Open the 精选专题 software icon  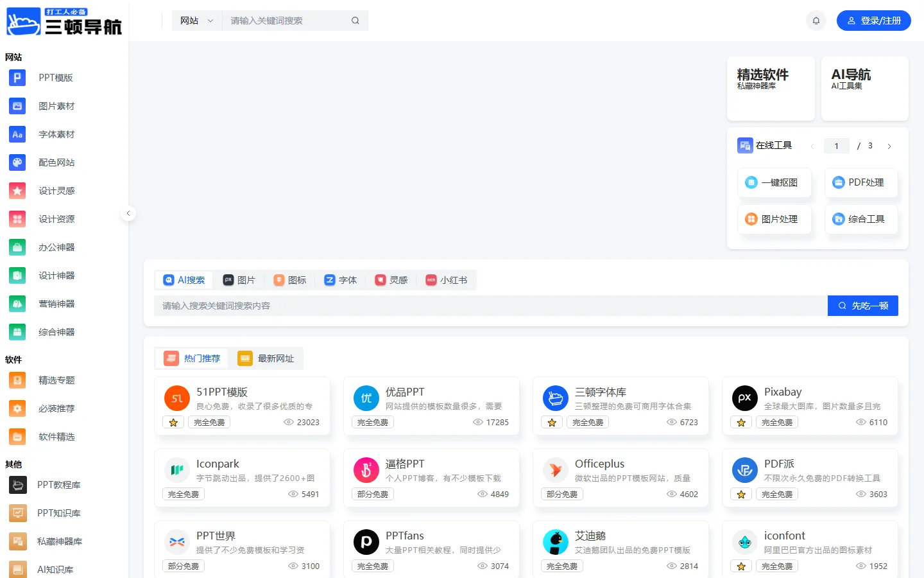pos(17,380)
